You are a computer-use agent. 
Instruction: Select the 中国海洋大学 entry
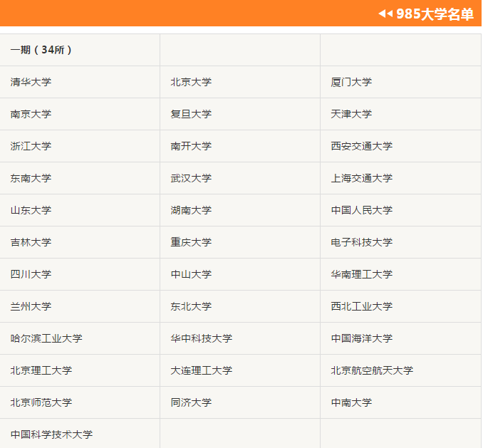pyautogui.click(x=362, y=338)
